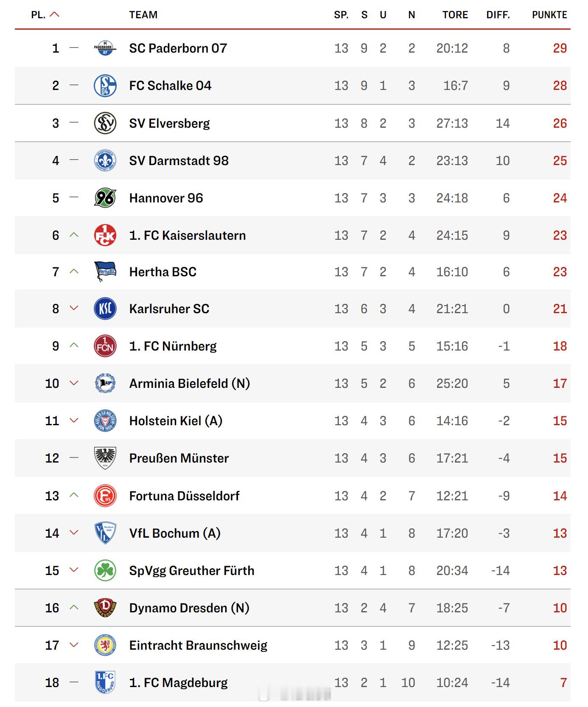The image size is (588, 707).
Task: Open the Karlsruher SC badge
Action: tap(105, 309)
